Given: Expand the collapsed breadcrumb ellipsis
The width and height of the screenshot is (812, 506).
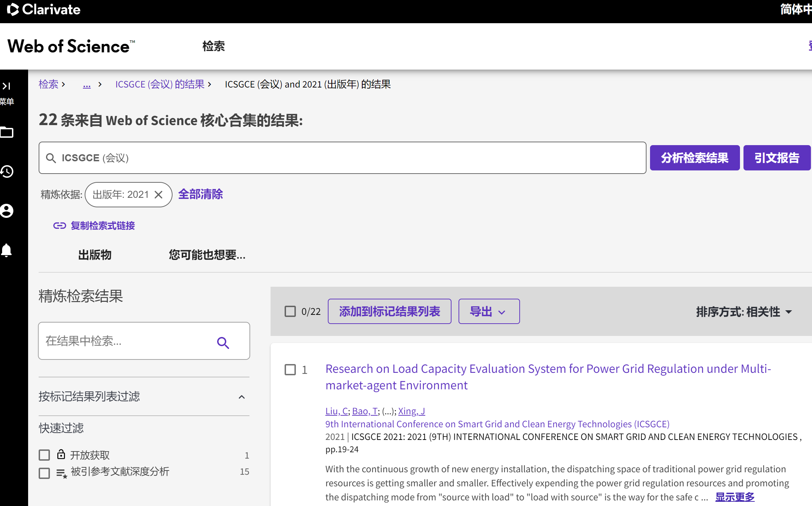Looking at the screenshot, I should [x=87, y=85].
